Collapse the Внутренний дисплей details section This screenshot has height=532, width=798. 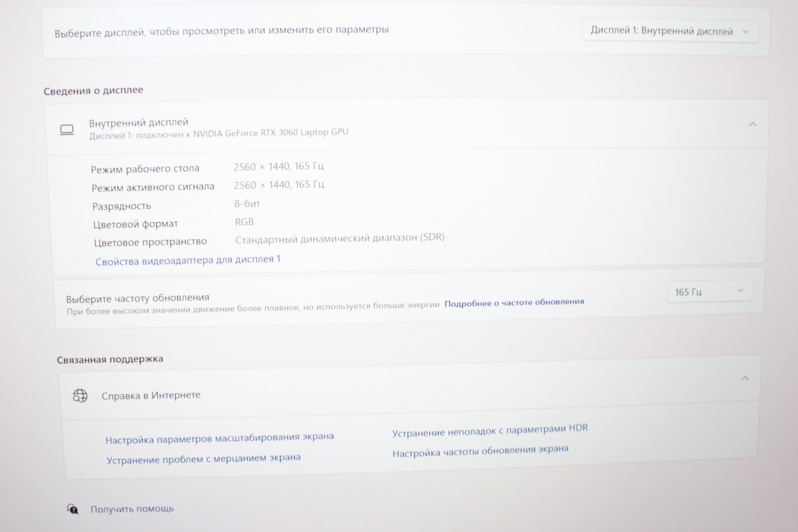click(752, 124)
